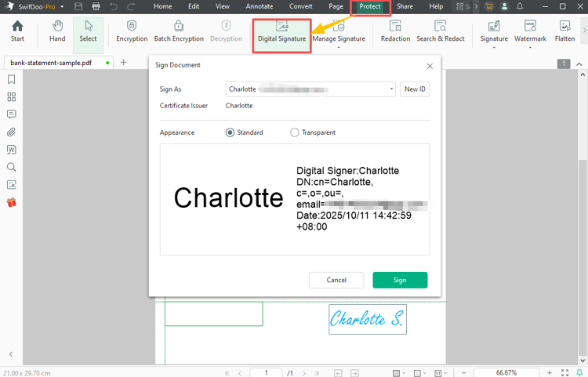Click the red gift box icon
This screenshot has width=588, height=377.
[x=12, y=202]
